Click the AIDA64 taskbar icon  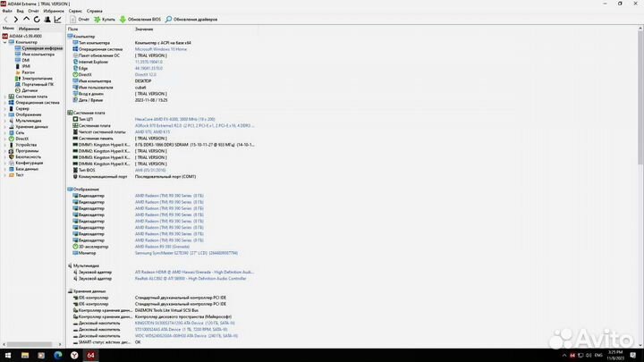coord(90,355)
